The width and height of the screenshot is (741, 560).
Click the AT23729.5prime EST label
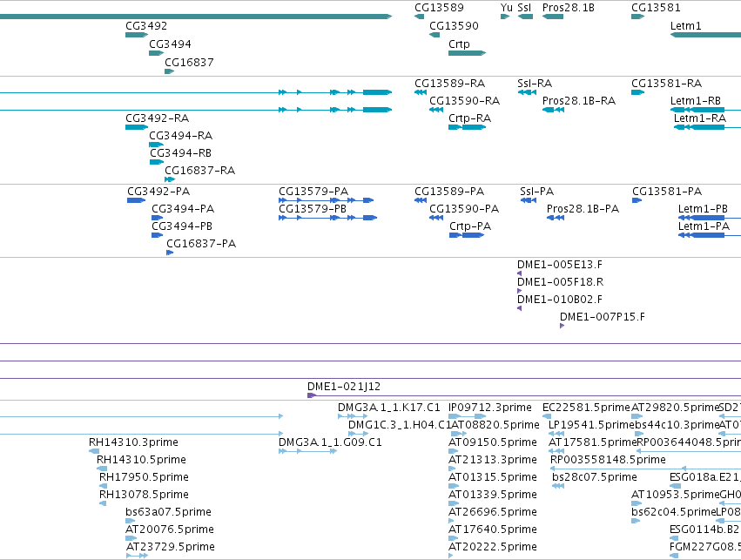(171, 547)
